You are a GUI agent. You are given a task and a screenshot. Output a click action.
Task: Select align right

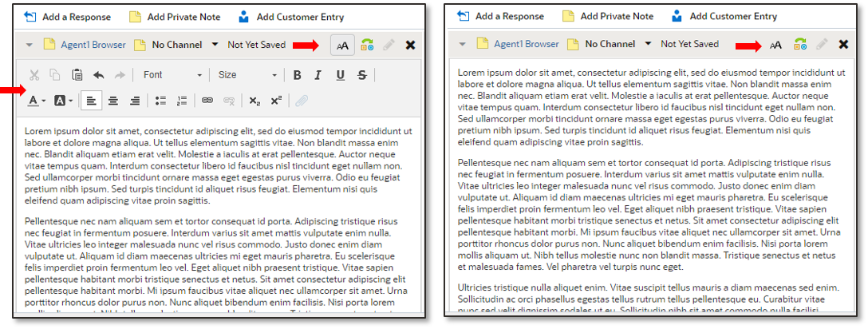click(134, 101)
